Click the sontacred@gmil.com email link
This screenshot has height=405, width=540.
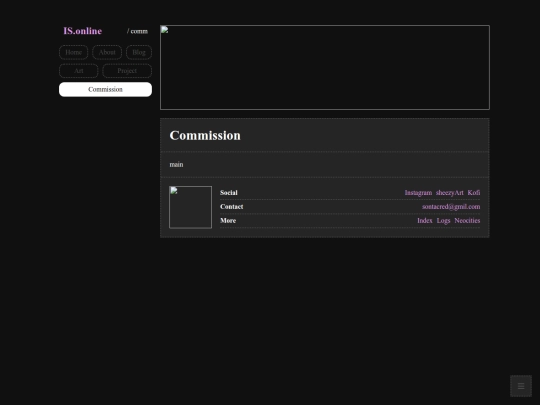pos(451,207)
